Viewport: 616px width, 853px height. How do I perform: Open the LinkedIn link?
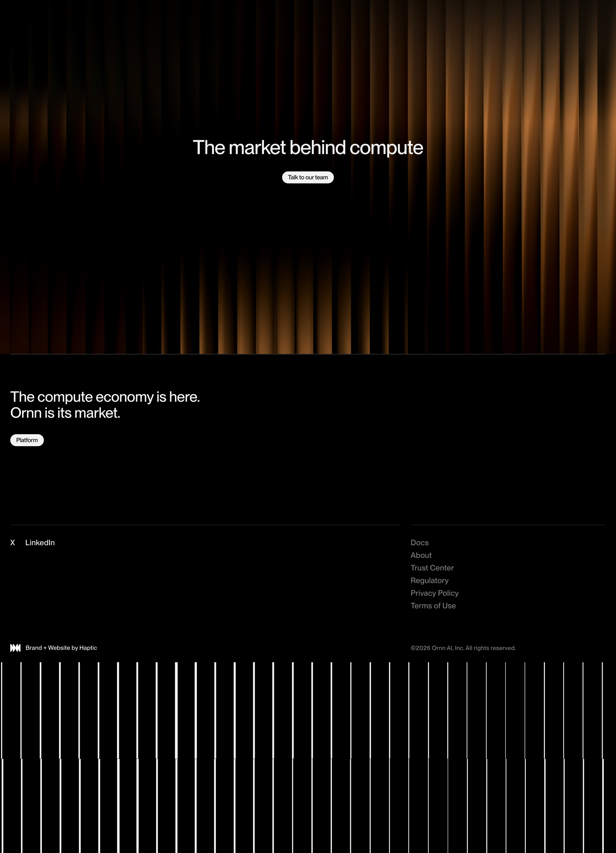40,542
